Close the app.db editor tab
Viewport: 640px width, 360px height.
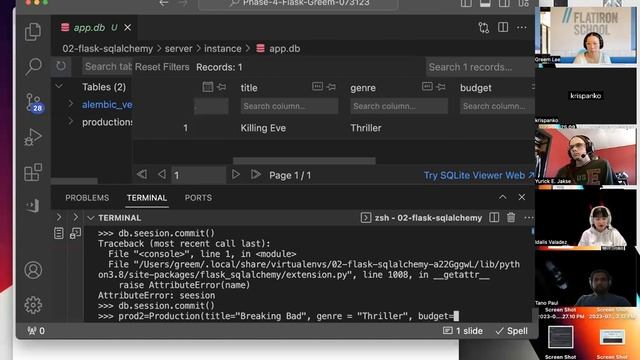coord(128,27)
